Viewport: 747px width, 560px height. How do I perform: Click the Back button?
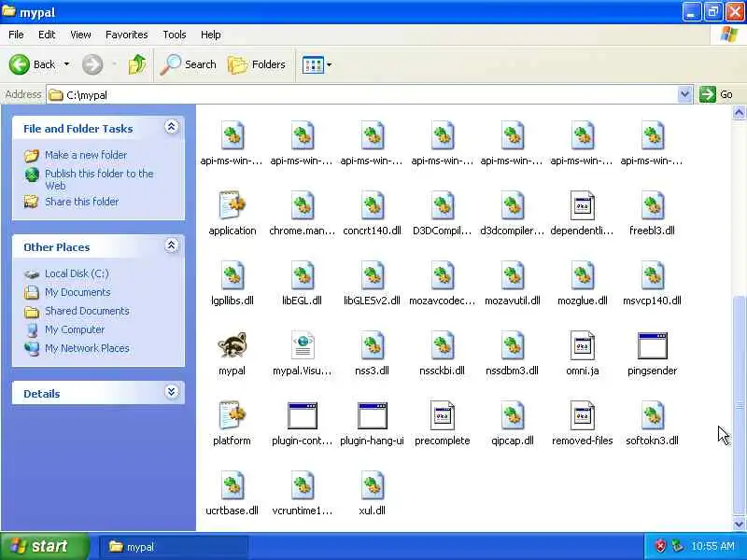33,64
